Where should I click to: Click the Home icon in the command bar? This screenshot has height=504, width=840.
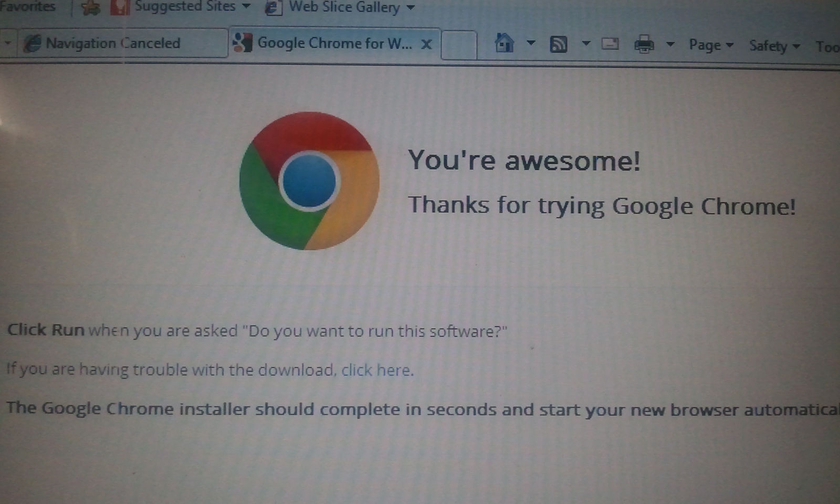504,43
